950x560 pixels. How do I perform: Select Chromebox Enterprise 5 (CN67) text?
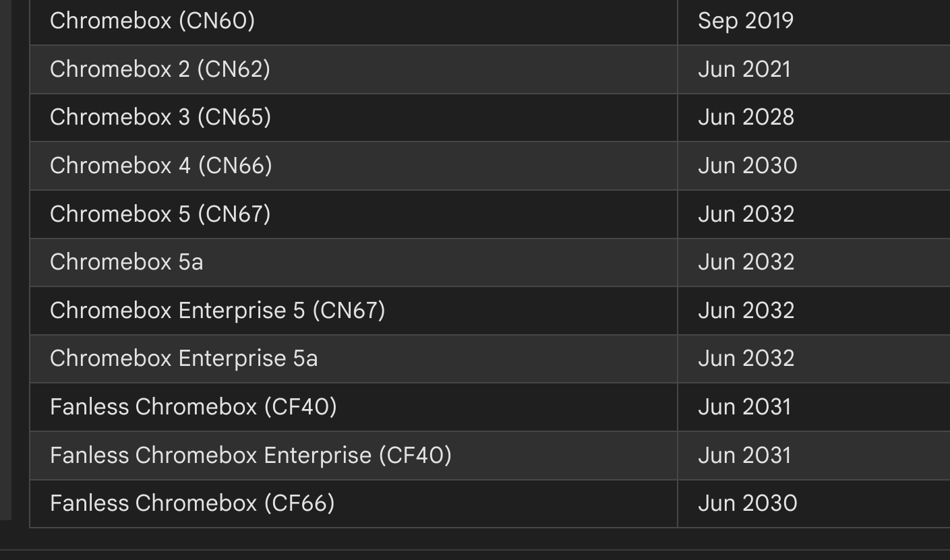(217, 311)
